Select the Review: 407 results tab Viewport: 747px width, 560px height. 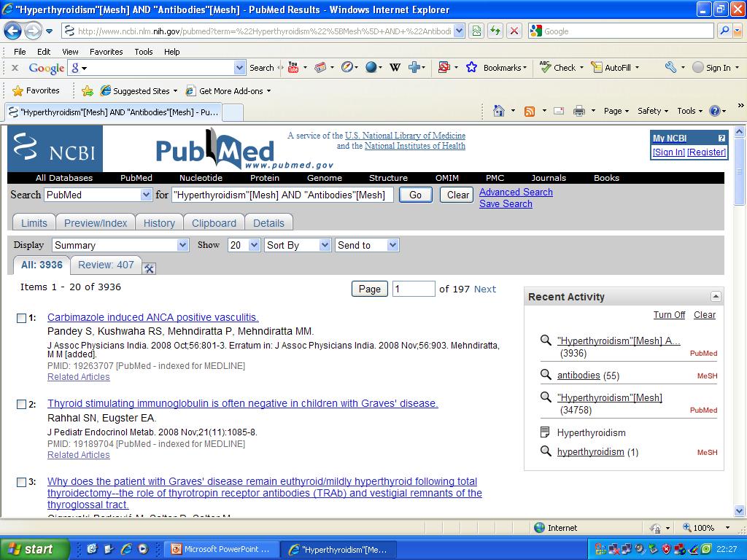pos(106,265)
